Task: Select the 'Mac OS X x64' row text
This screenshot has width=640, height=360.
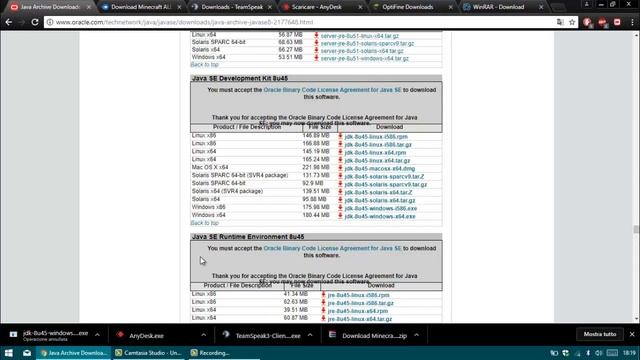Action: pyautogui.click(x=210, y=167)
